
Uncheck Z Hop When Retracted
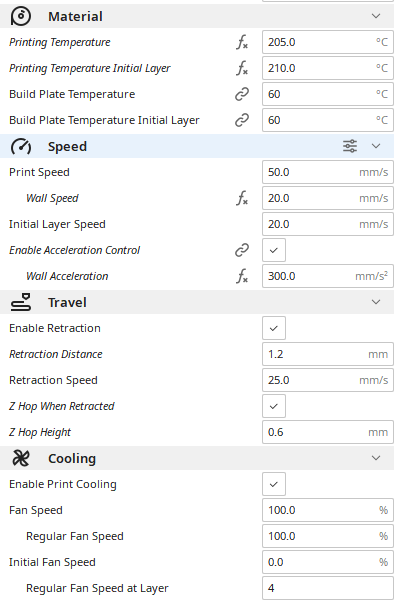click(x=274, y=406)
